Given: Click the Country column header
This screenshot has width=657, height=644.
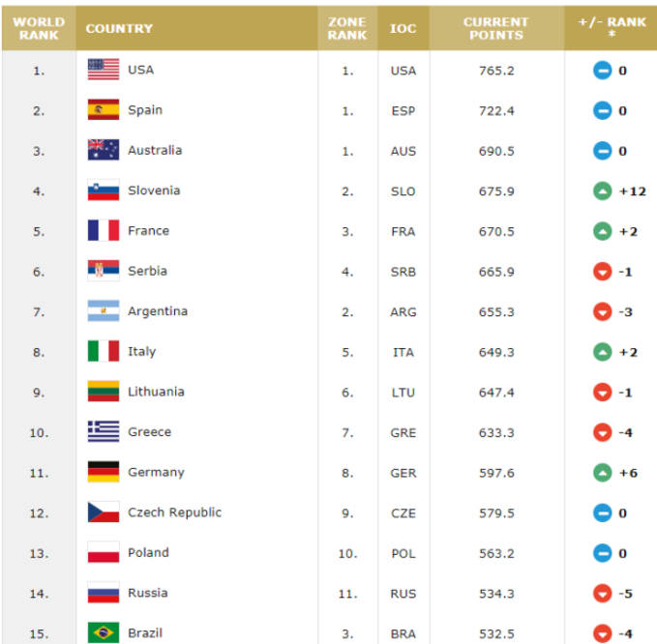Looking at the screenshot, I should [119, 28].
